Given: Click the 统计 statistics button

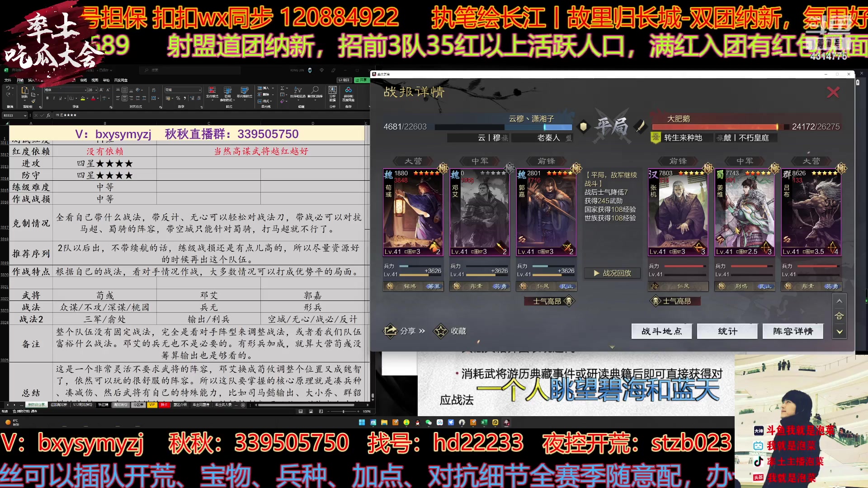Looking at the screenshot, I should pos(727,331).
